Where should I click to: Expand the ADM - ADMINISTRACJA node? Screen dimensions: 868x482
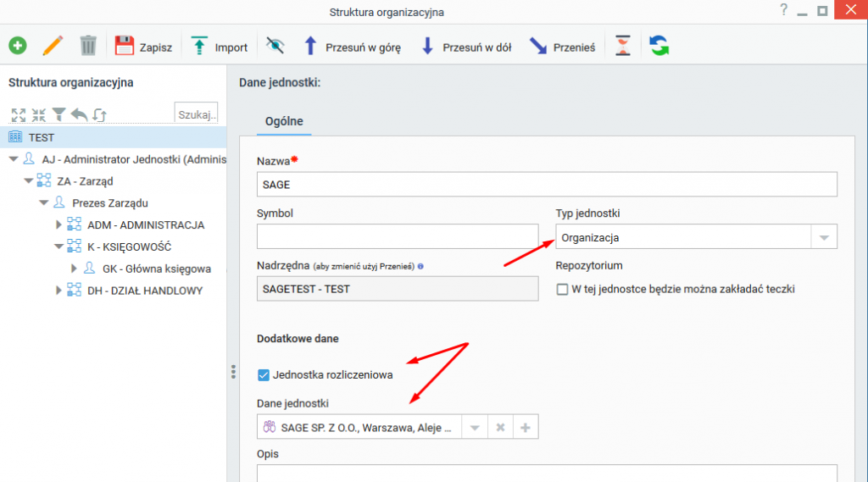58,224
